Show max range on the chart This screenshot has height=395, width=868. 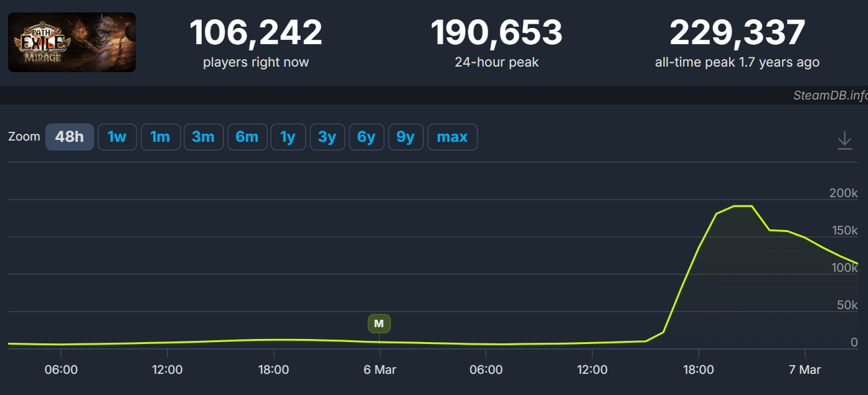[x=452, y=137]
